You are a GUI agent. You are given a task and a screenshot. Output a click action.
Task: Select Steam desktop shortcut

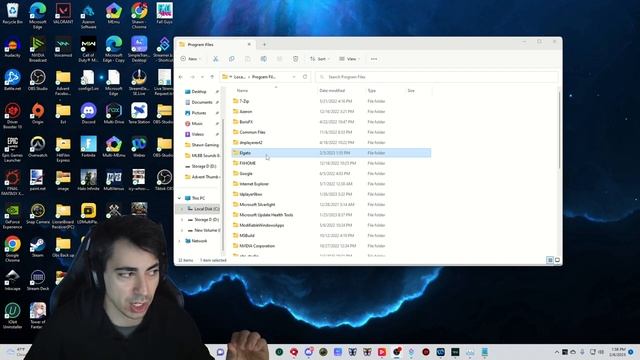[38, 247]
